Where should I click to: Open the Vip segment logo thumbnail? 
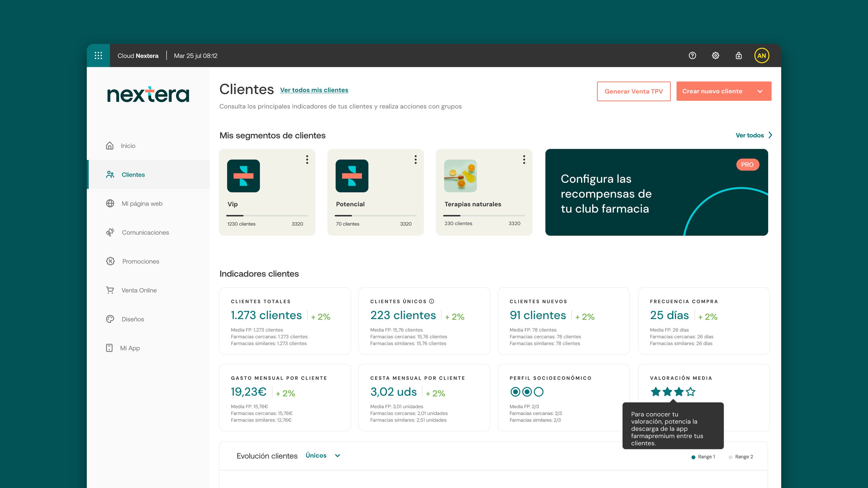point(243,176)
